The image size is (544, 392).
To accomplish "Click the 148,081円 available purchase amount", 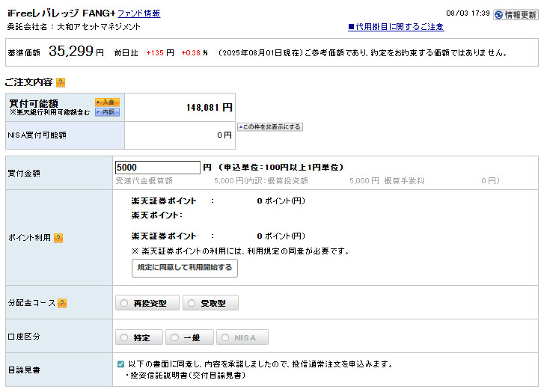I will tap(209, 108).
